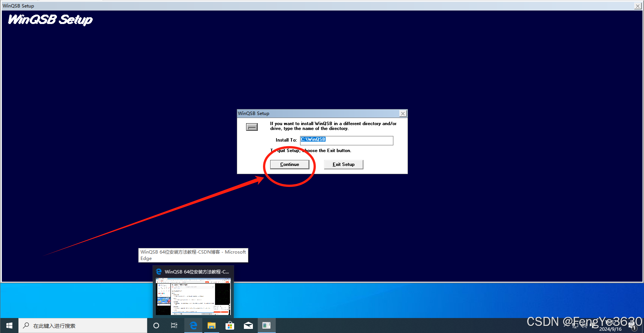Open Task View from the taskbar

tap(174, 326)
